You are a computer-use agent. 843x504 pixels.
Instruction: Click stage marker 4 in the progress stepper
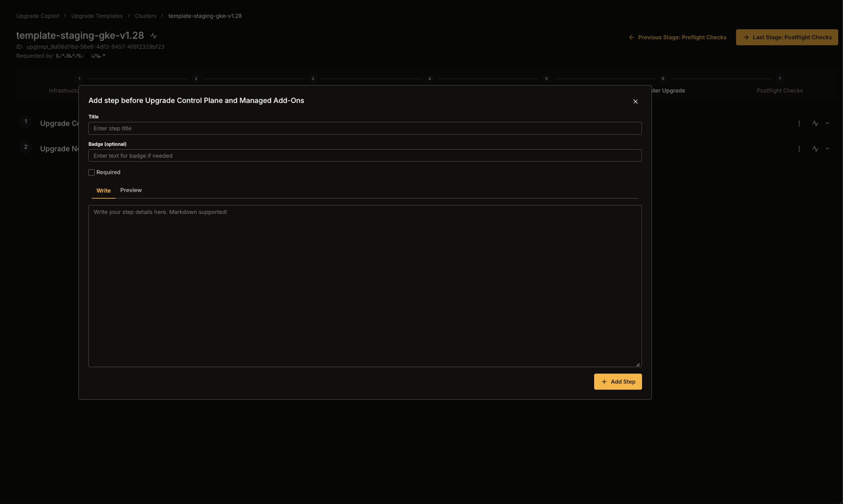pos(429,78)
